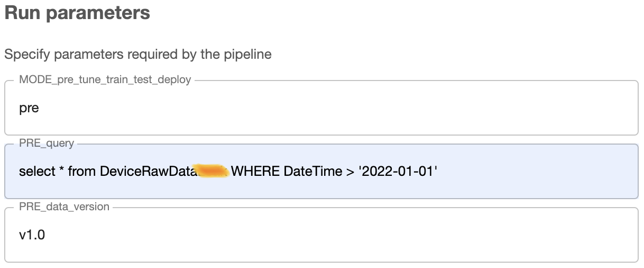
Task: Click the word 'select' in PRE_query
Action: (37, 172)
